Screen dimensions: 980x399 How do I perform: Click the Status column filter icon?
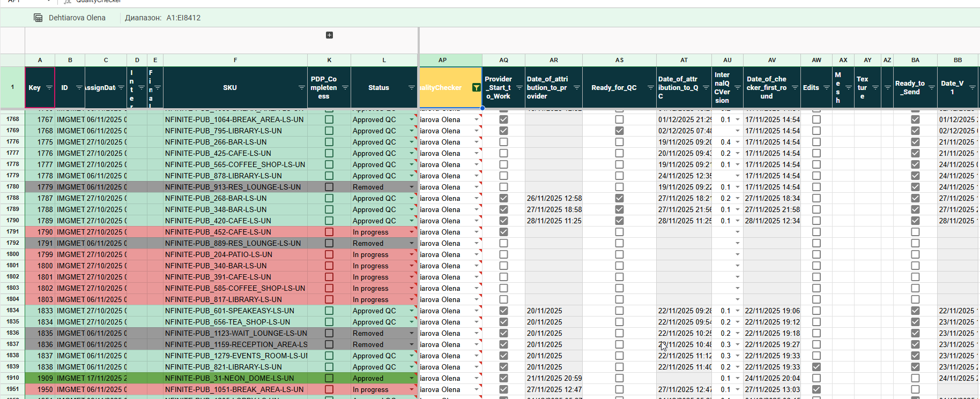[411, 88]
